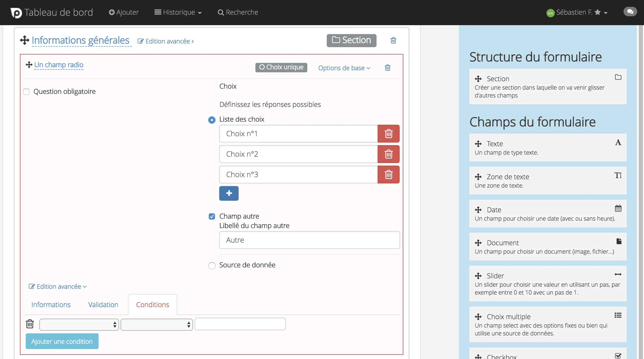
Task: Click the list icon on Choix multiple card
Action: pos(618,315)
